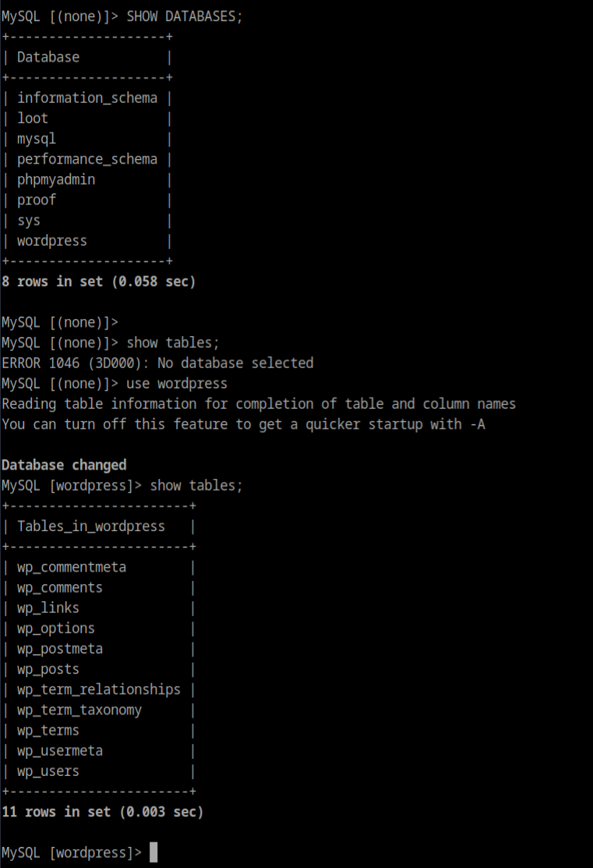Click the Tables_in_wordpress column header

click(91, 526)
